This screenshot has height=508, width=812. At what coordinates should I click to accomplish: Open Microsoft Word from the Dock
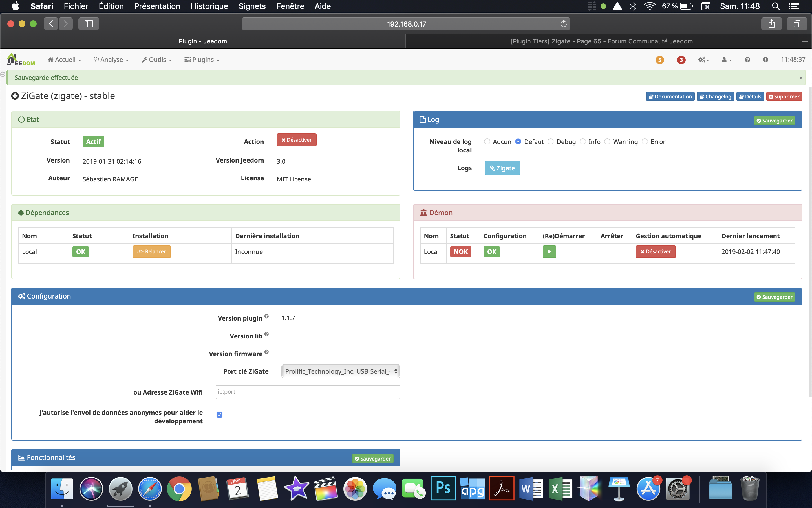pos(531,489)
